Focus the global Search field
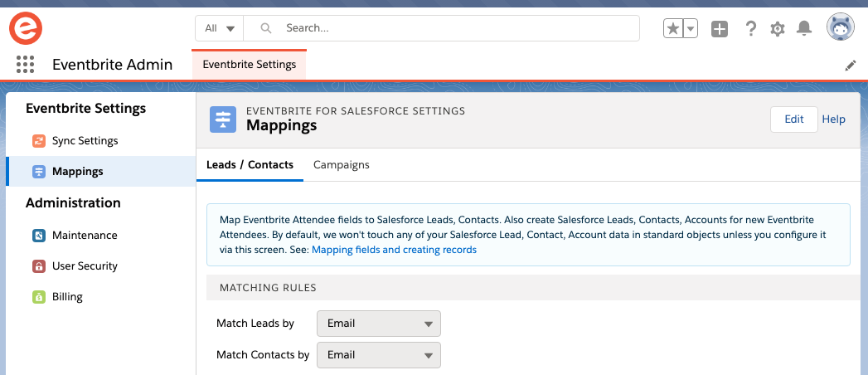The width and height of the screenshot is (868, 375). (x=441, y=27)
